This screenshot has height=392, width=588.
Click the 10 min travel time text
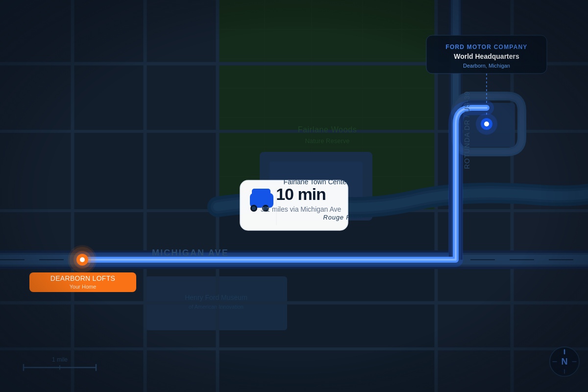(300, 195)
